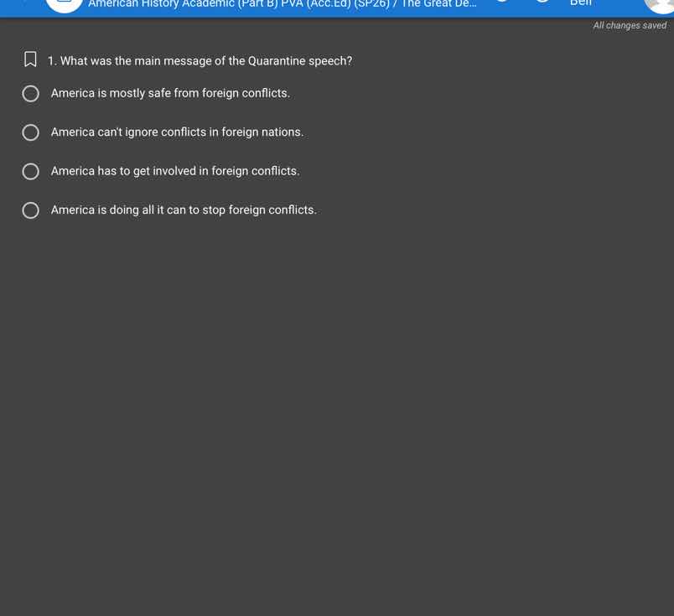674x616 pixels.
Task: Click the 'All changes saved' status text
Action: (x=630, y=26)
